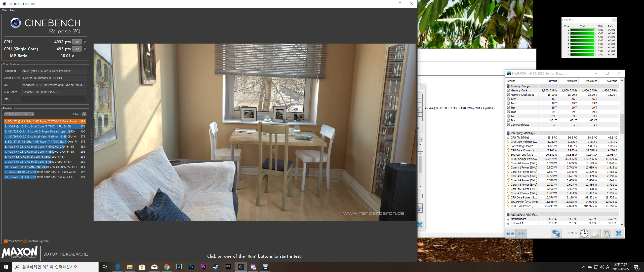Click the expand columns arrows in HWiNFO
644x272 pixels.
(510, 233)
